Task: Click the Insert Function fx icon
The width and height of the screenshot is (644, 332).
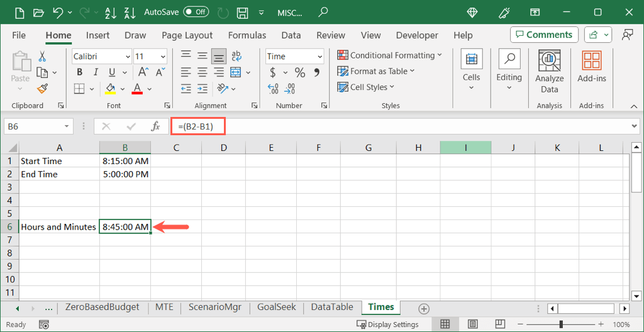Action: coord(155,126)
